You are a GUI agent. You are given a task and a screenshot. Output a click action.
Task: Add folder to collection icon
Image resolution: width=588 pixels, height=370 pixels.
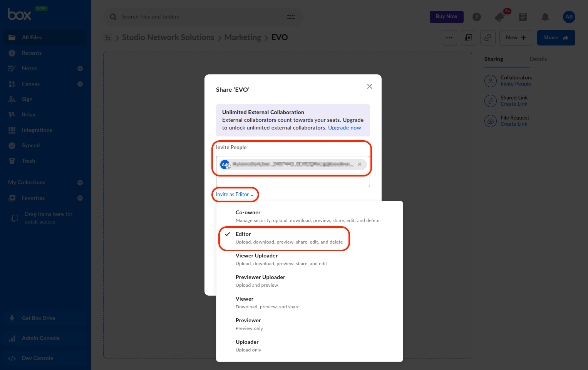[x=469, y=38]
